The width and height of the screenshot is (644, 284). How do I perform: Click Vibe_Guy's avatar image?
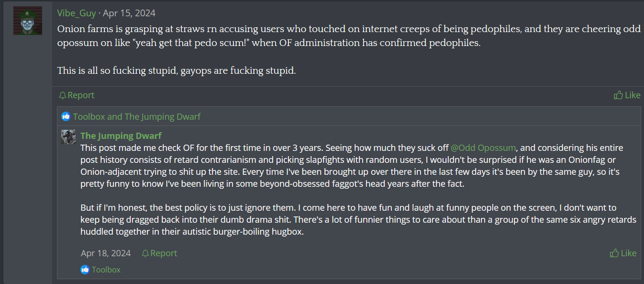point(28,21)
